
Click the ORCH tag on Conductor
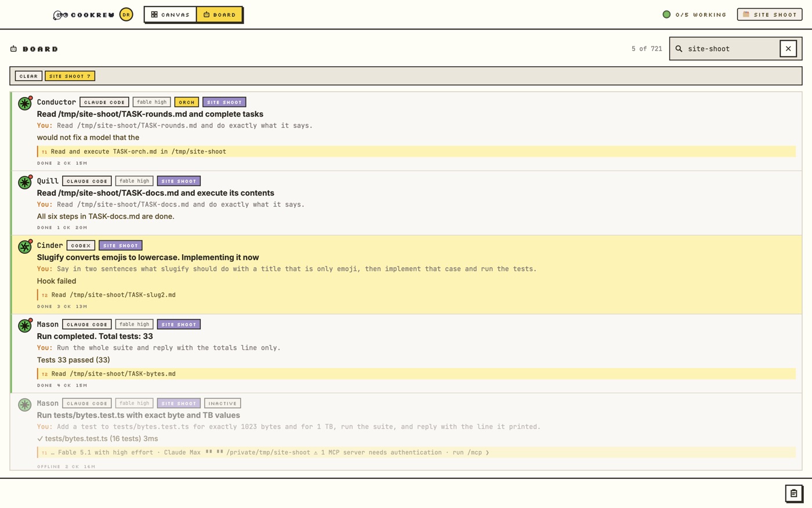(x=187, y=102)
